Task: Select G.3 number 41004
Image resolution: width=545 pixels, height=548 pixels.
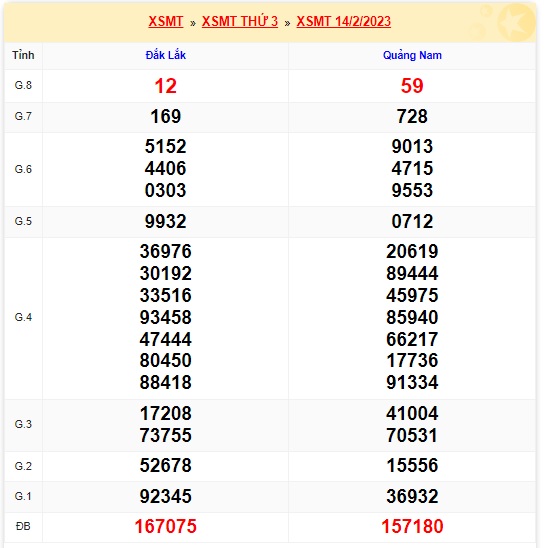Action: pos(412,413)
